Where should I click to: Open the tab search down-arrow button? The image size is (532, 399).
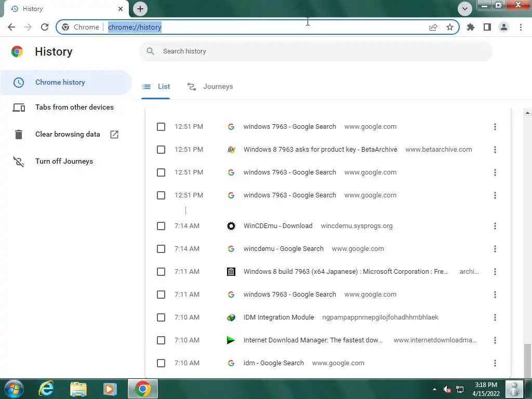coord(465,9)
